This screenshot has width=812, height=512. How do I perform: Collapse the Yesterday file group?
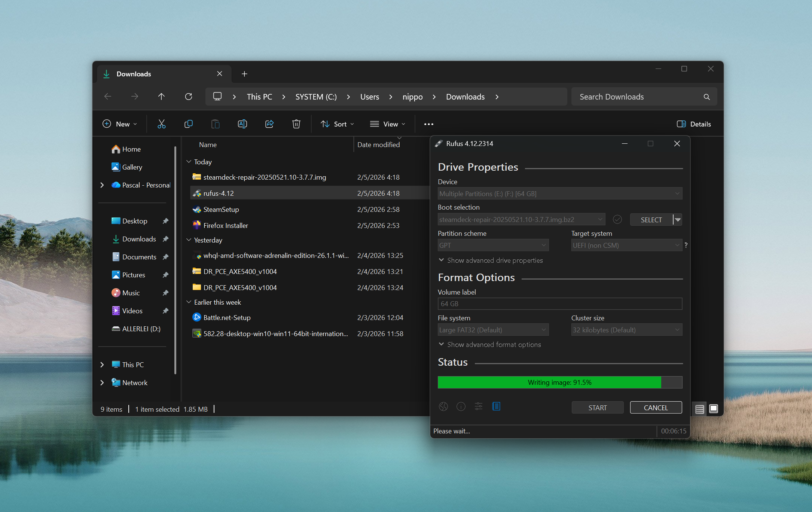point(189,240)
